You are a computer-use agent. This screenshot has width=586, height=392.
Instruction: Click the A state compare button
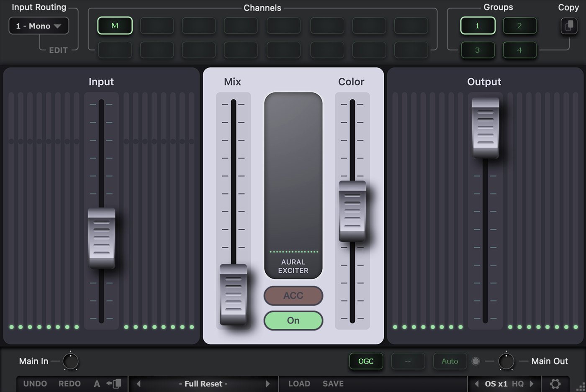coord(97,384)
